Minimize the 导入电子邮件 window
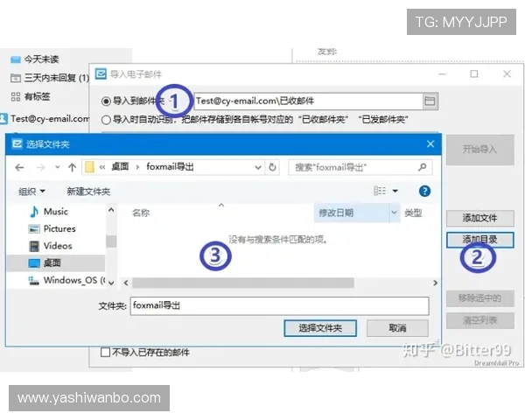Viewport: 525px width, 420px height. 442,74
